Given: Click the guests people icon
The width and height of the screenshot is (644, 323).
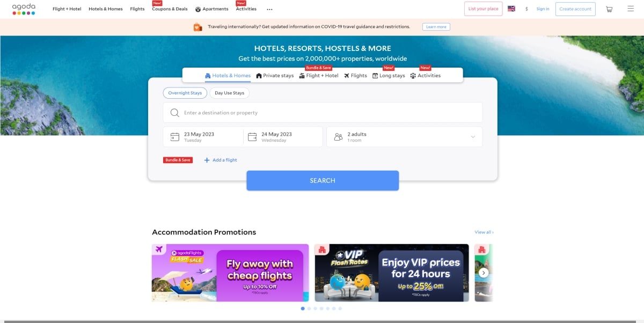Looking at the screenshot, I should pos(338,137).
